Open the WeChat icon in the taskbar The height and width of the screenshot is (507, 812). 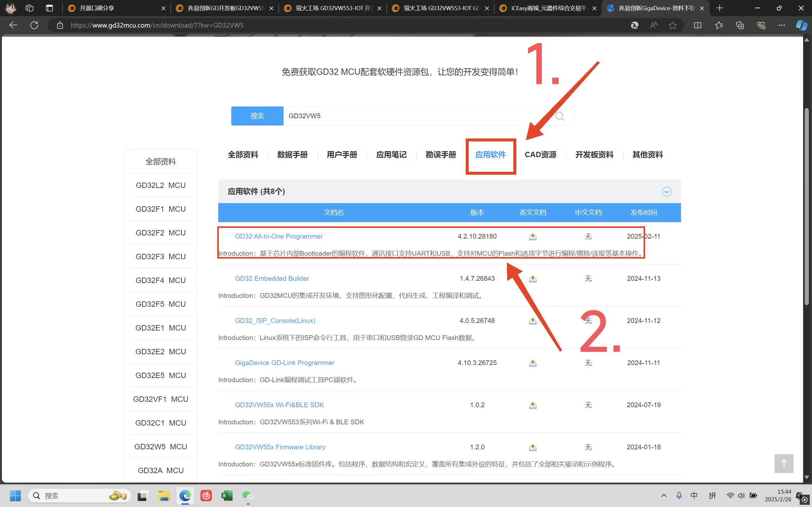click(x=248, y=495)
